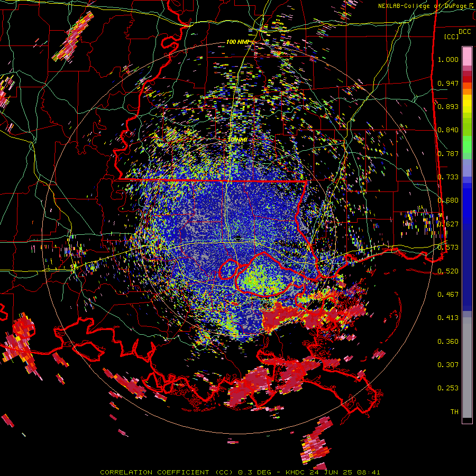Select the 0.787 legend value
This screenshot has width=476, height=476.
coord(448,153)
